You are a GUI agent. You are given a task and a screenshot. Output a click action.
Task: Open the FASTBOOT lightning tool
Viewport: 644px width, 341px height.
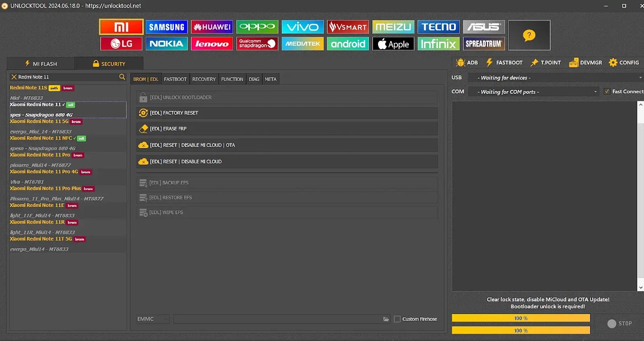(x=504, y=62)
